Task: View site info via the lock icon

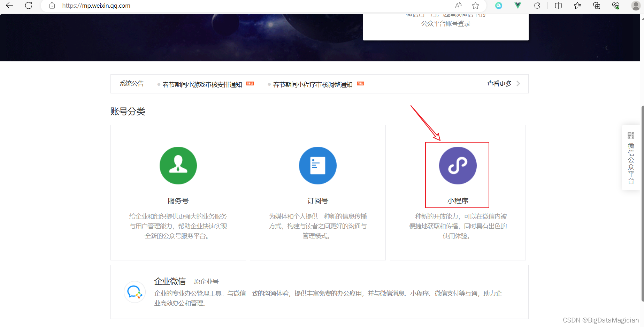Action: click(x=52, y=6)
